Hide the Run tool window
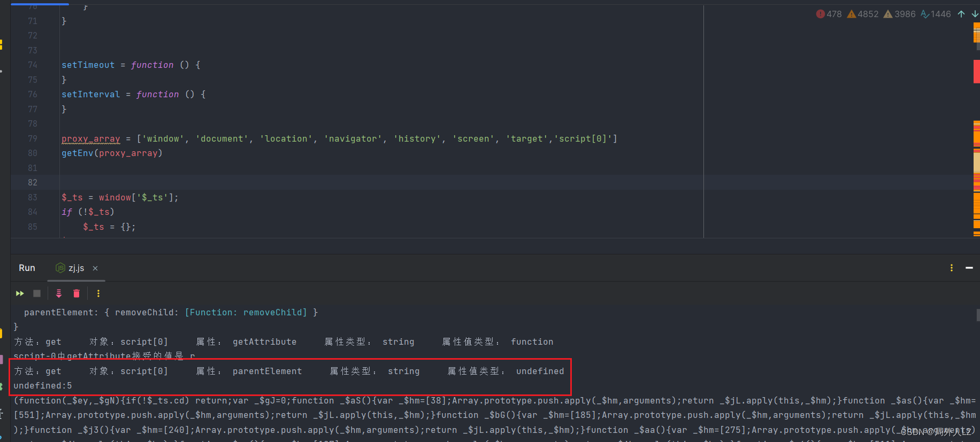The height and width of the screenshot is (442, 980). click(969, 268)
